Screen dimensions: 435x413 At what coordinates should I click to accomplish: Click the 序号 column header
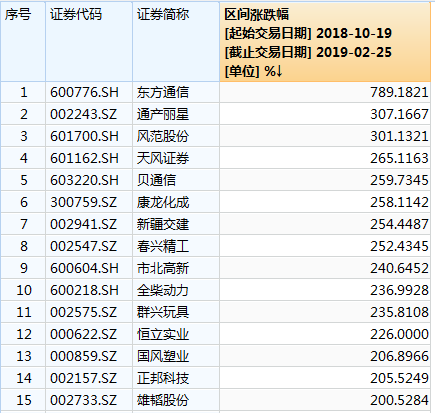23,42
